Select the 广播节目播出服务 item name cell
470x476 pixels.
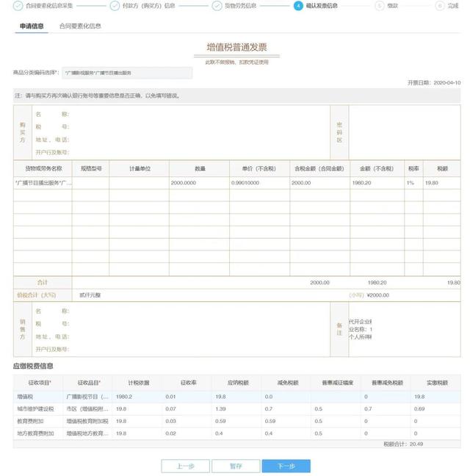(x=43, y=183)
